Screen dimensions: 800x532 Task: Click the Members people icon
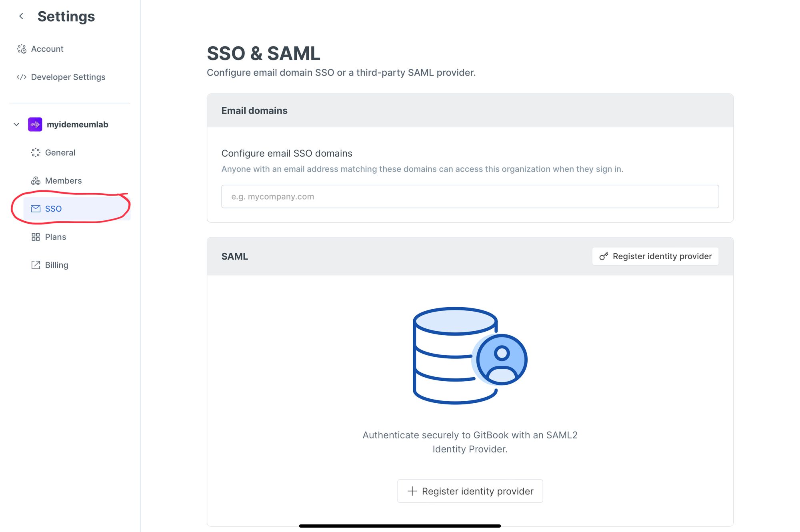(x=36, y=181)
